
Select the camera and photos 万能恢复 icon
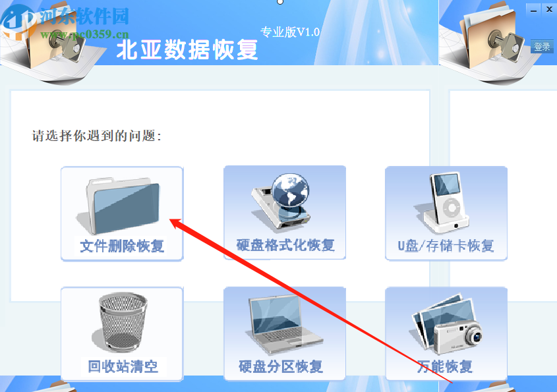[x=447, y=324]
